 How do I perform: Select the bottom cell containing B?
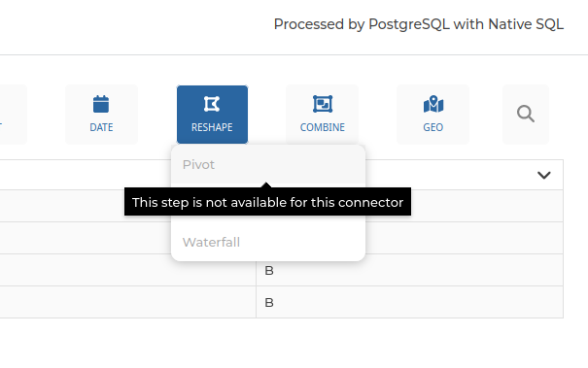coord(409,302)
